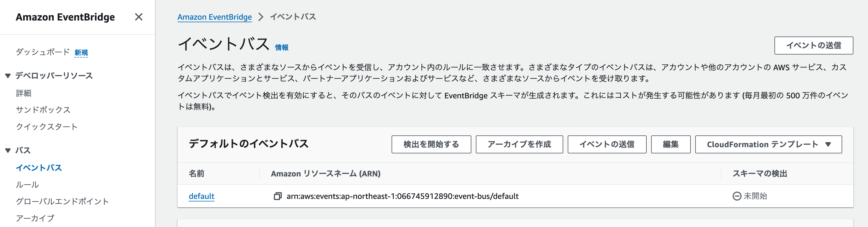The image size is (868, 227).
Task: Open the default event bus details
Action: point(201,196)
